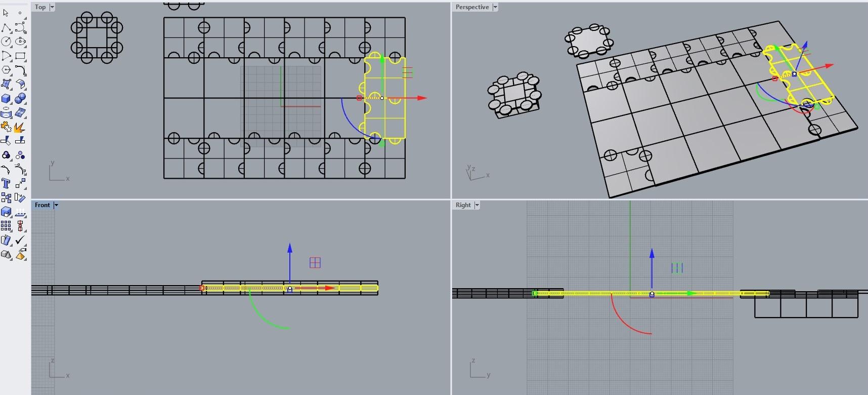Click the blue Z-axis gumball arrow in Front view
Screen dimensions: 868x395
[290, 248]
